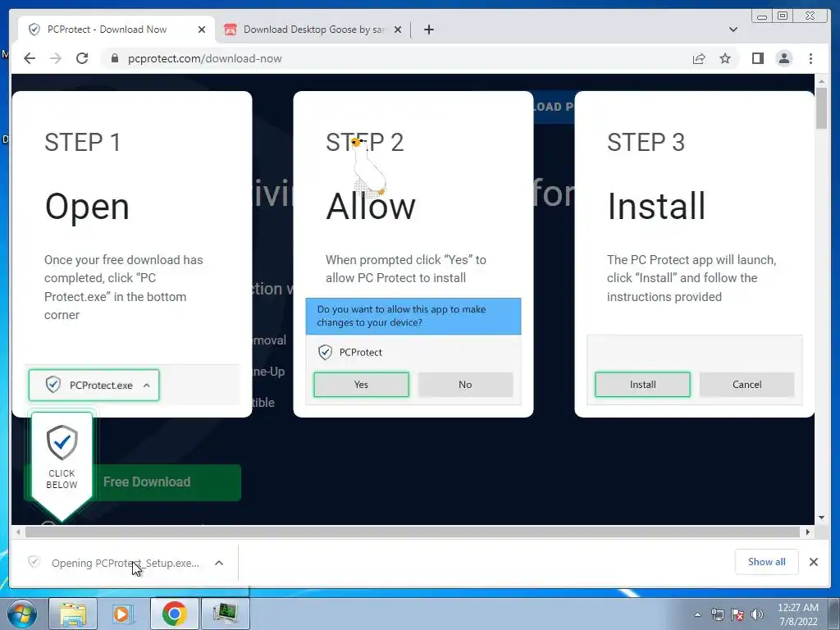The width and height of the screenshot is (840, 630).
Task: Open the Chrome three-dot menu
Action: click(810, 58)
